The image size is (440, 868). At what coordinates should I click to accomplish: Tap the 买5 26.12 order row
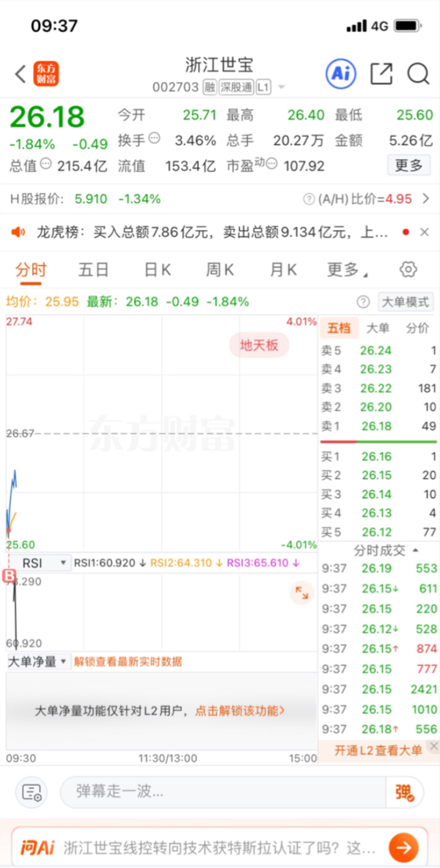pos(378,532)
